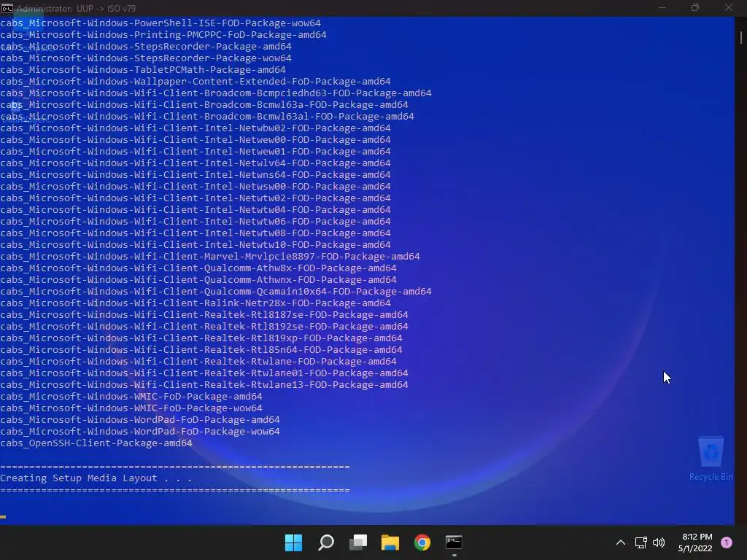Show hidden icons in the system tray
Viewport: 747px width, 560px height.
coord(620,542)
